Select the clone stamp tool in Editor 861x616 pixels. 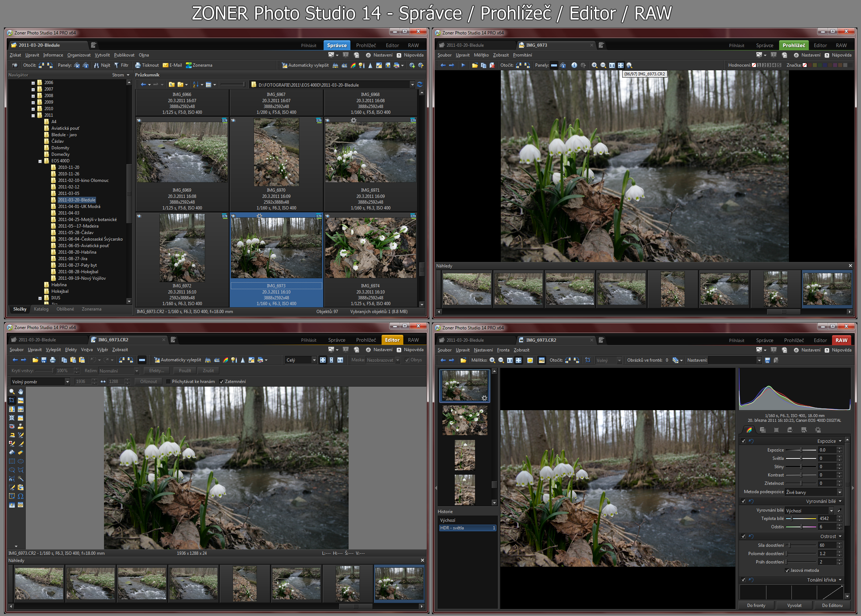coord(21,426)
